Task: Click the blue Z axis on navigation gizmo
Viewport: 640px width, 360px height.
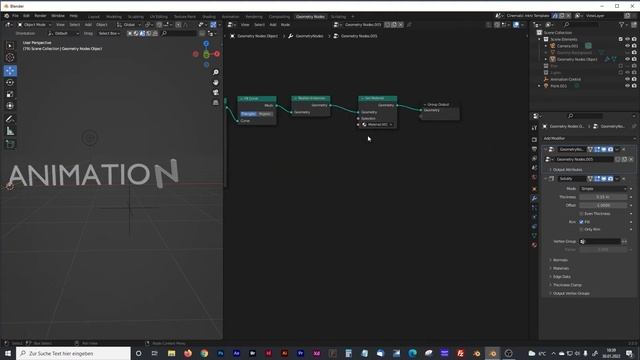Action: pyautogui.click(x=206, y=44)
